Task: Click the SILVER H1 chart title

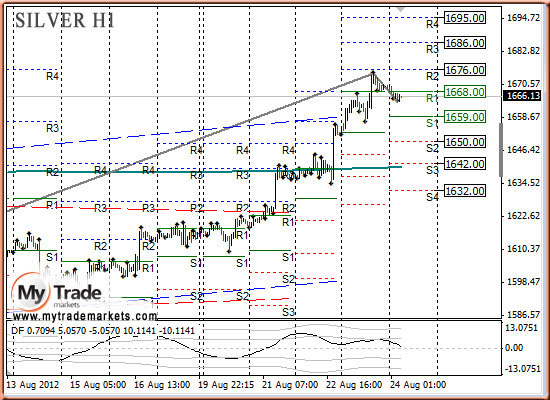Action: coord(65,20)
